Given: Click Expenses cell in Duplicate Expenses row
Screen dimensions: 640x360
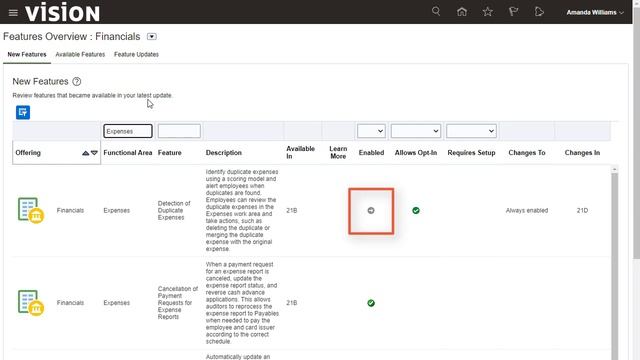Looking at the screenshot, I should click(x=116, y=211).
